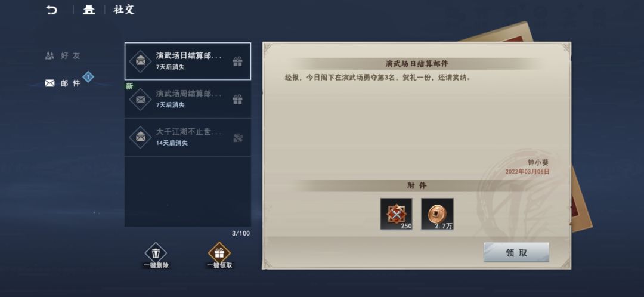This screenshot has width=644, height=297.
Task: Tap the back arrow icon
Action: click(52, 10)
